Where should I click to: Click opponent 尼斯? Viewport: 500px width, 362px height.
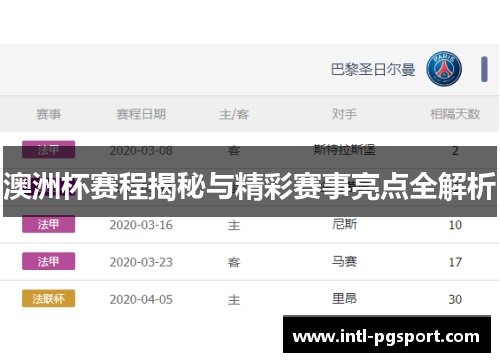pos(344,224)
